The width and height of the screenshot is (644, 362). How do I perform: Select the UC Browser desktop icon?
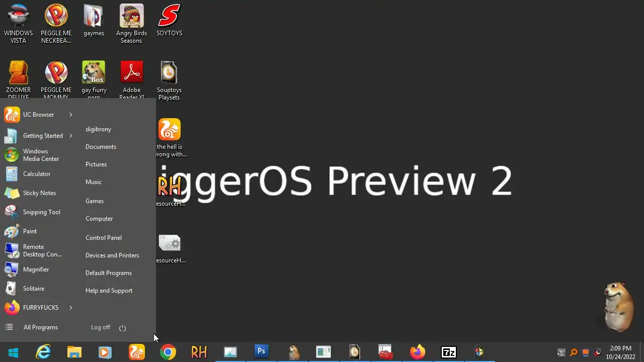[x=170, y=138]
